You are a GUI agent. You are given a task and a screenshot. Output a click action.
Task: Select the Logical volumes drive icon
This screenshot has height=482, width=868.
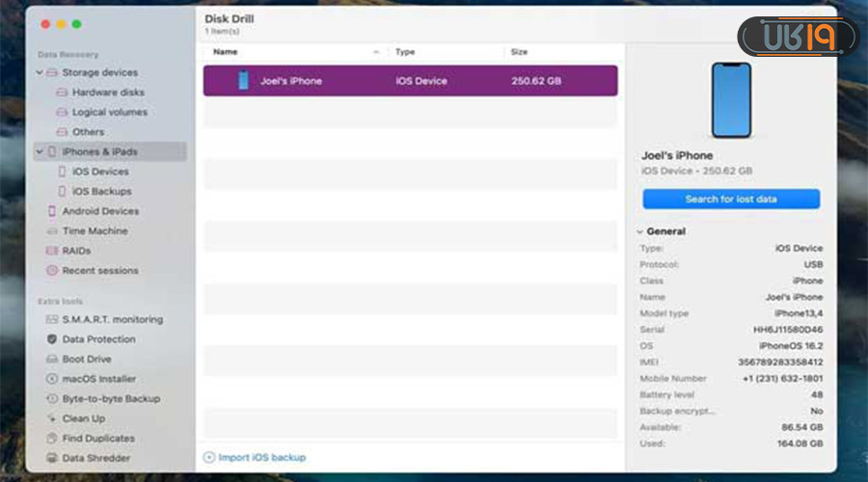(x=62, y=113)
